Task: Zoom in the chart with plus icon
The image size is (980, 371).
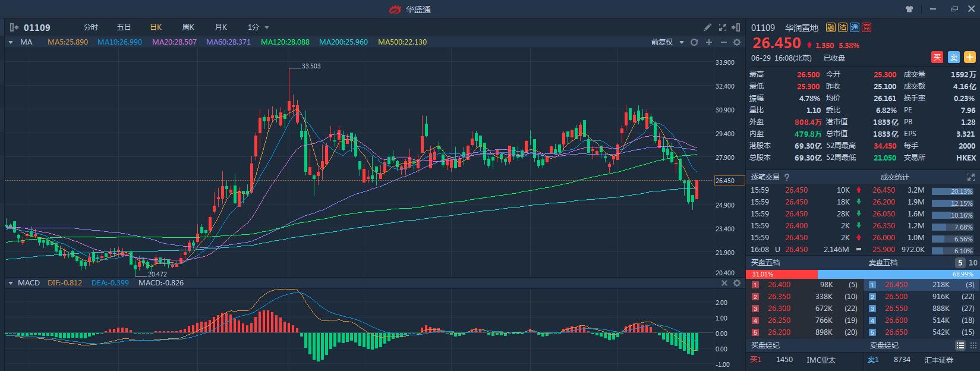Action: [709, 42]
